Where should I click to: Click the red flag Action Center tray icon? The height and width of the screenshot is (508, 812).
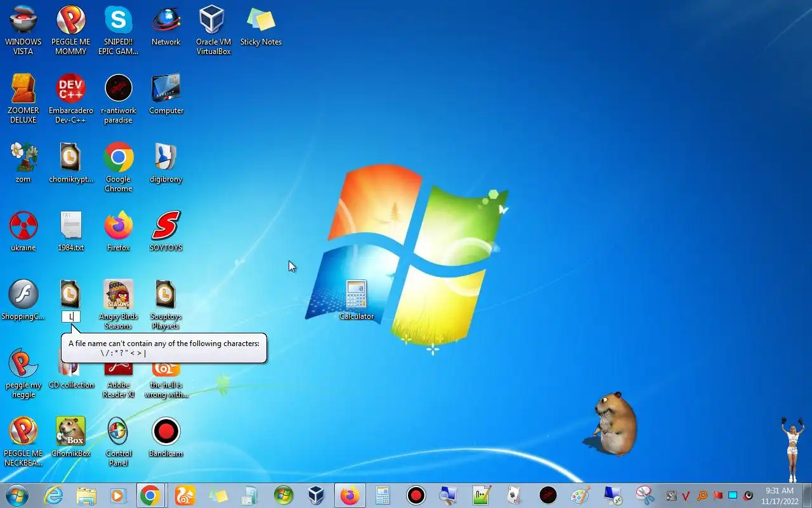pos(718,495)
